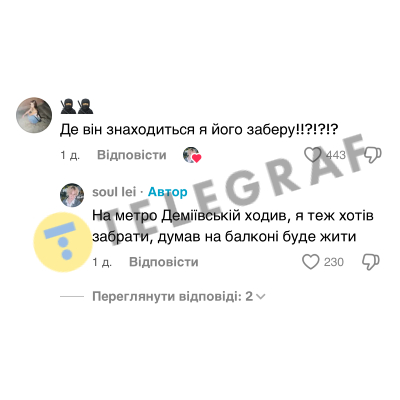
Task: Open the soul lei username link
Action: [x=114, y=192]
